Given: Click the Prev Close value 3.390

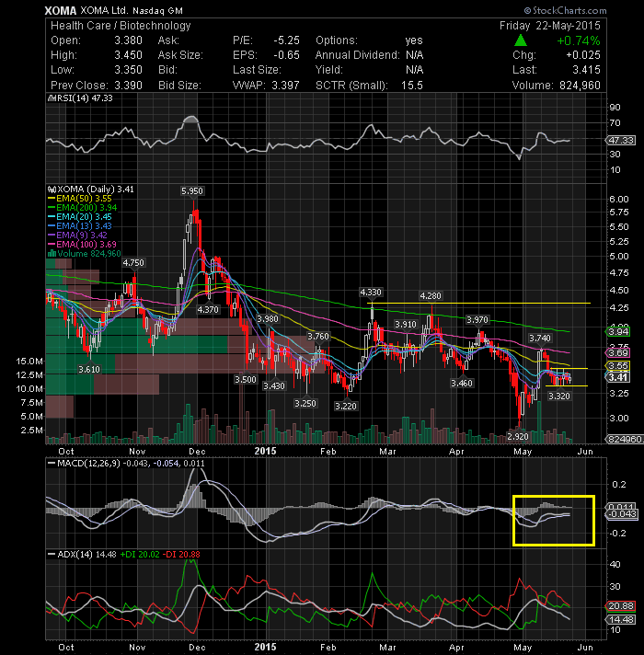Looking at the screenshot, I should [128, 86].
